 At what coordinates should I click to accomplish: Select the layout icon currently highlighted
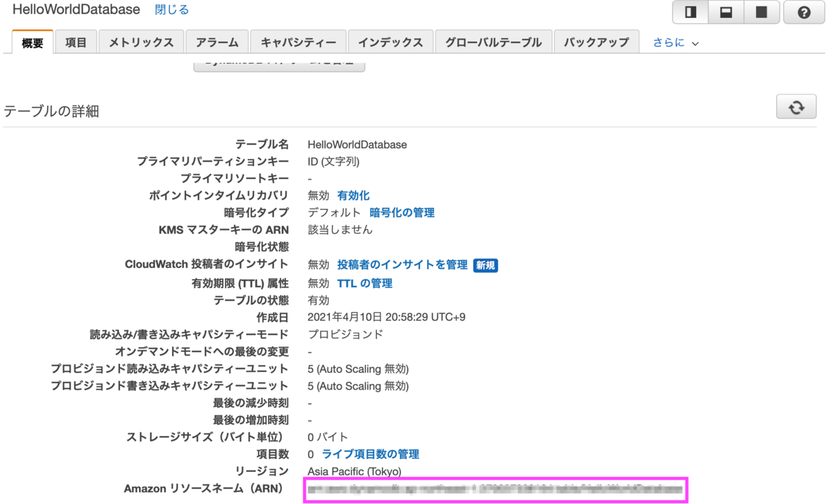[690, 12]
